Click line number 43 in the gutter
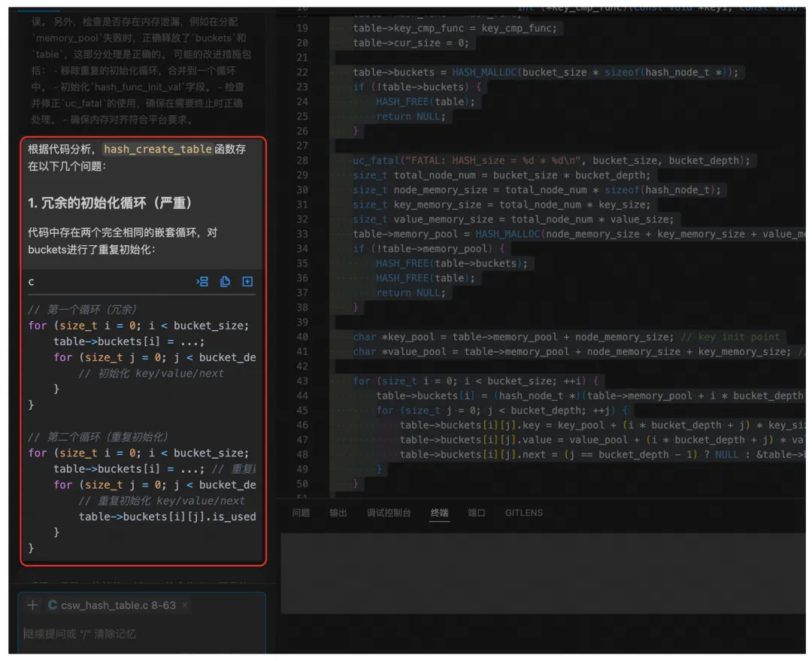Viewport: 812px width, 661px height. (x=302, y=381)
